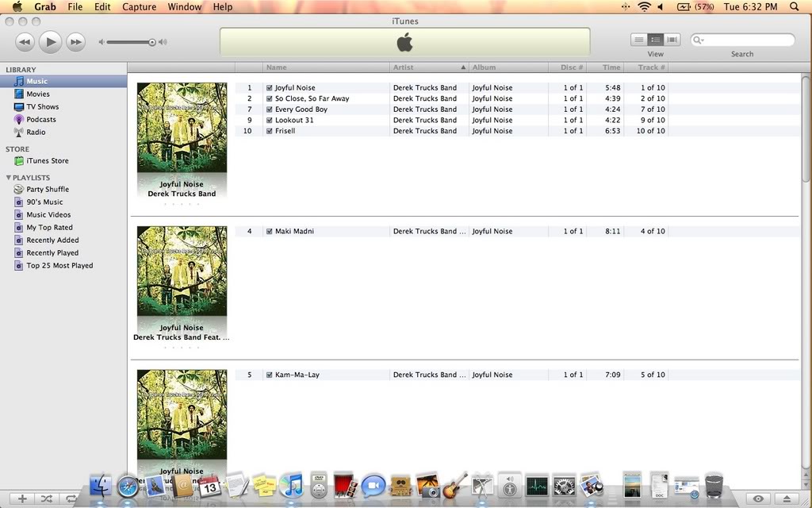
Task: Click the vertical scrollbar of the song list
Action: [806, 129]
